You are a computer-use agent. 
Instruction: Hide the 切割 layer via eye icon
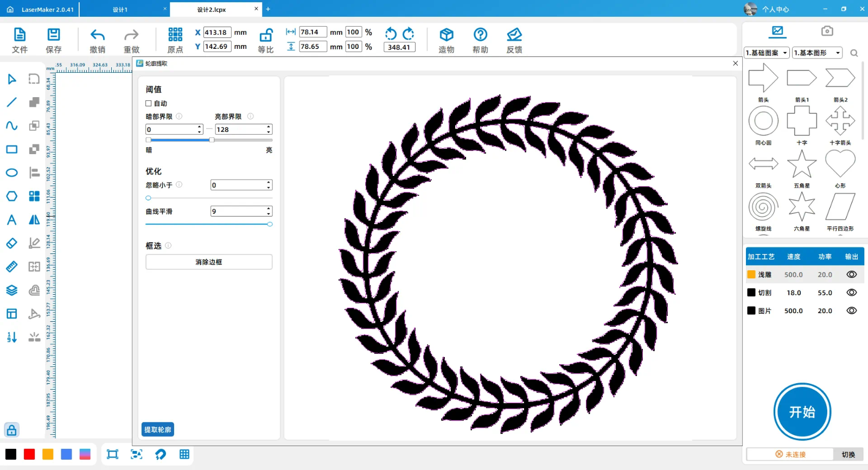(852, 293)
